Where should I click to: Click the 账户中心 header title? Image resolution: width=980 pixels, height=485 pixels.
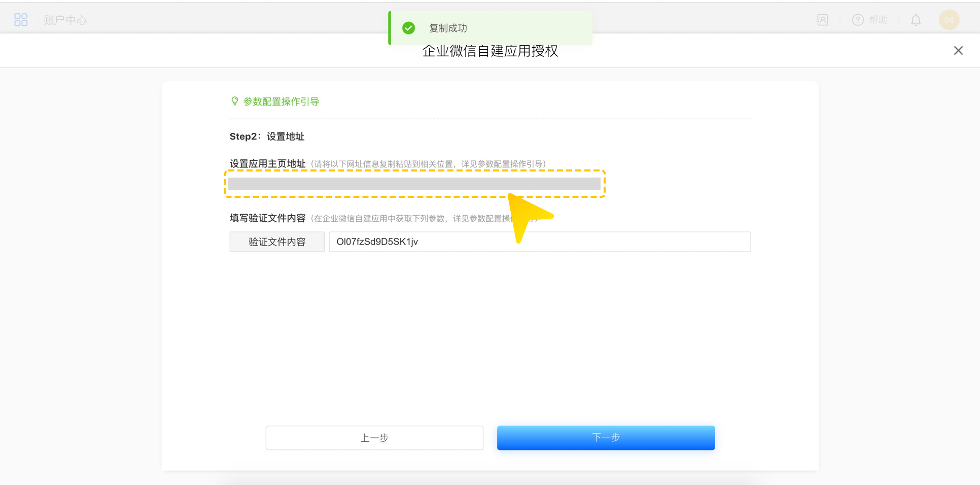[65, 20]
